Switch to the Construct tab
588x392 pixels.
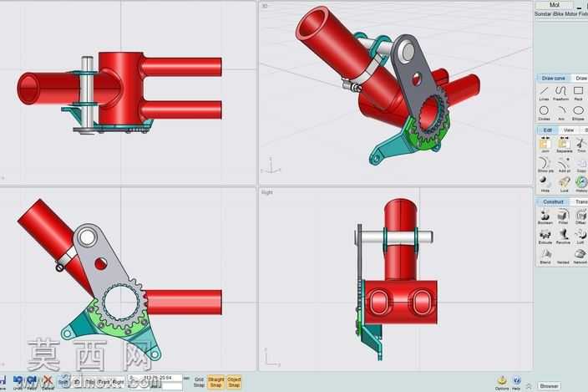pos(554,201)
